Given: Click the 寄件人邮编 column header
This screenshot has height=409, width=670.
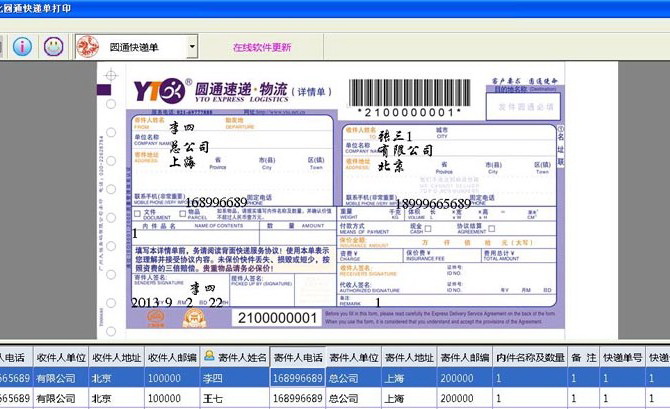Looking at the screenshot, I should 464,358.
